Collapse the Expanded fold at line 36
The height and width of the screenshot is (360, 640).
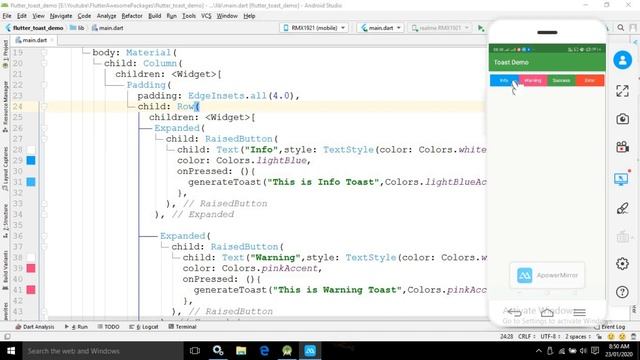point(44,236)
